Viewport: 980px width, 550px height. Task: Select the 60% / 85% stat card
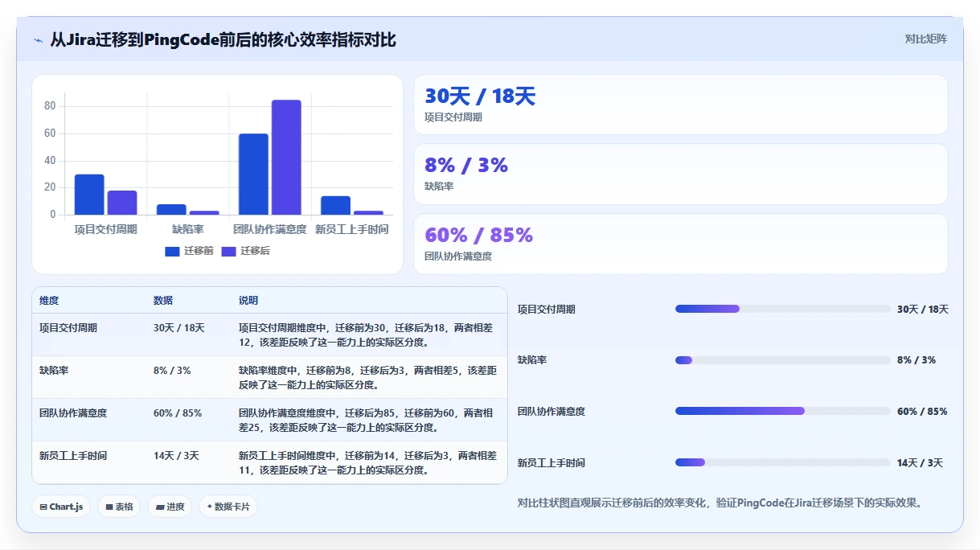click(681, 244)
